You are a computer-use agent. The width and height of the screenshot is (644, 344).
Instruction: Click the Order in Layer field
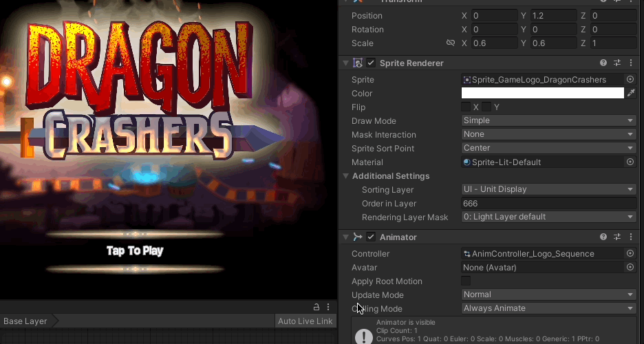[x=549, y=203]
